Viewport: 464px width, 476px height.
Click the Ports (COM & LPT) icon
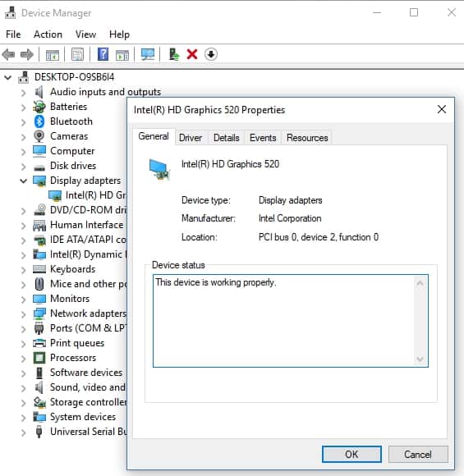(x=39, y=328)
